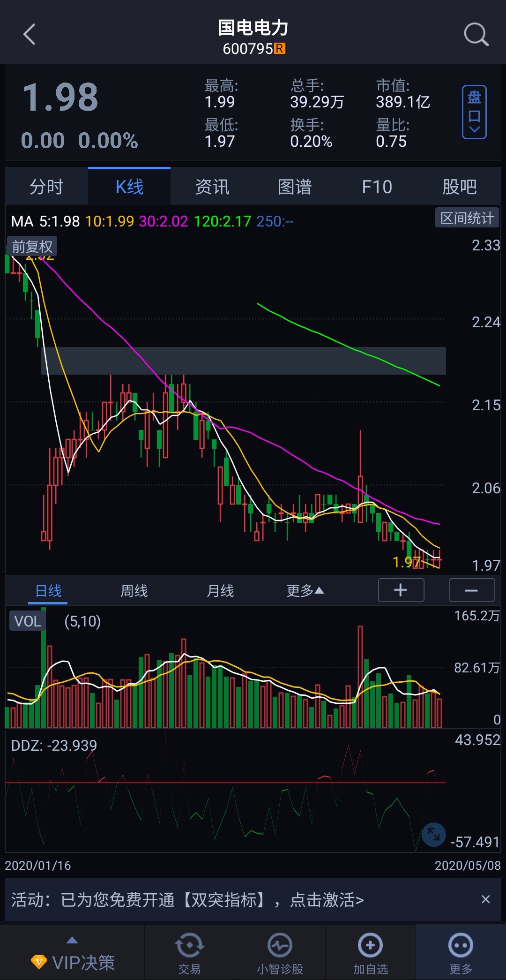
Task: Zoom in chart with plus button
Action: click(x=401, y=590)
